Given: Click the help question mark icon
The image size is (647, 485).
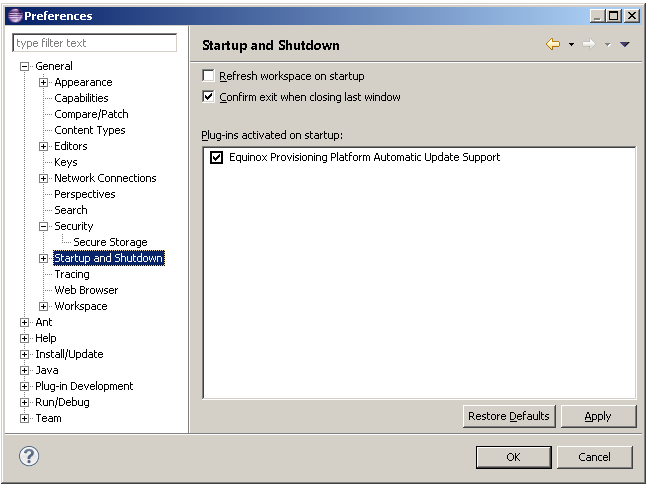Looking at the screenshot, I should coord(29,456).
